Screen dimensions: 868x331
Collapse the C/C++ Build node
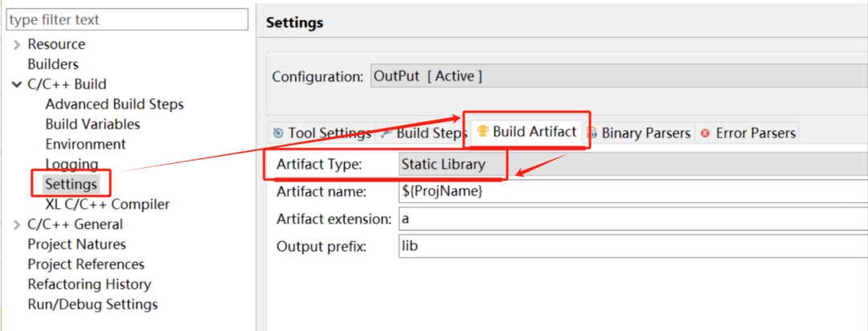(17, 84)
